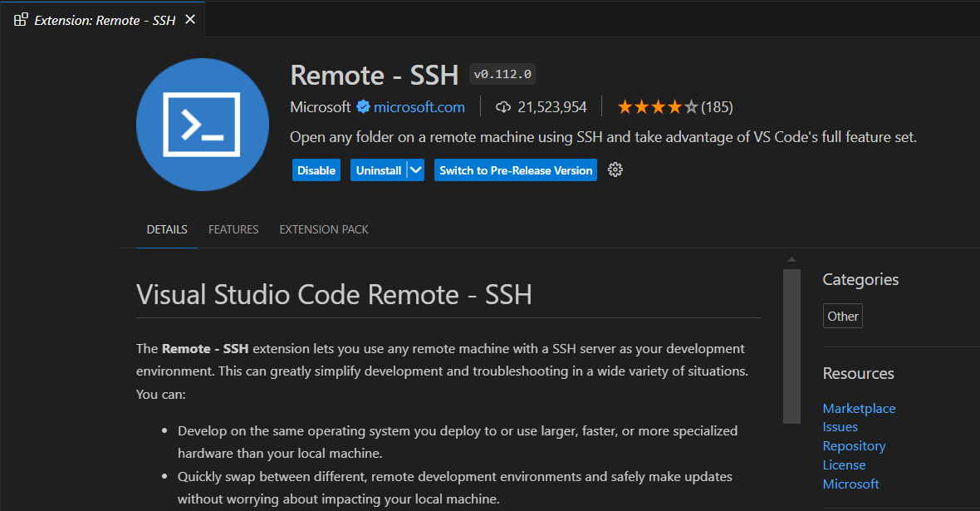Close the Extension: Remote - SSH tab
980x511 pixels.
(190, 19)
